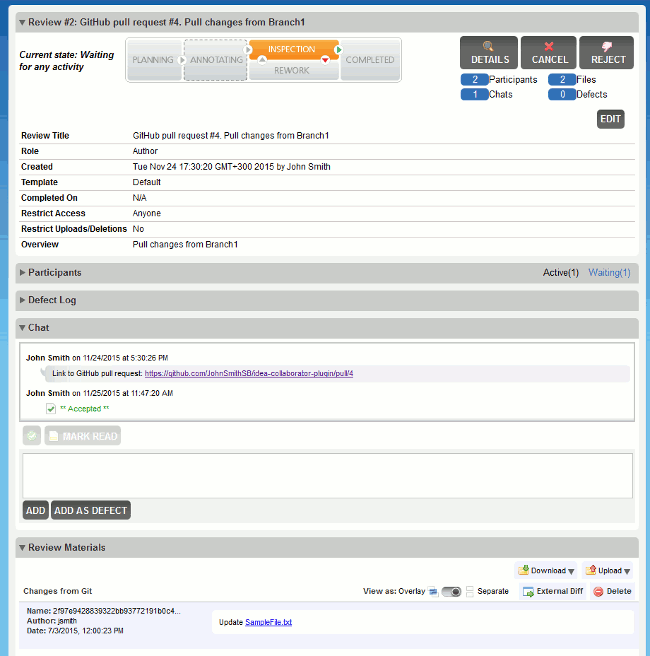The height and width of the screenshot is (656, 650).
Task: Click the Overlay view icon
Action: pyautogui.click(x=433, y=592)
